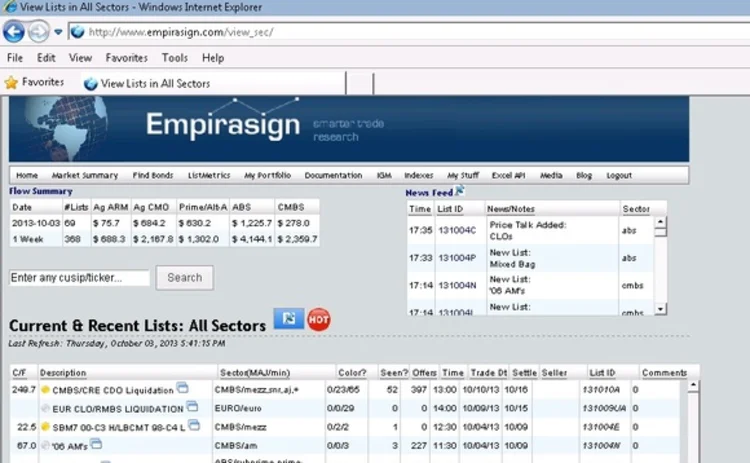This screenshot has height=463, width=750.
Task: Go back with the browser Back arrow
Action: 14,32
